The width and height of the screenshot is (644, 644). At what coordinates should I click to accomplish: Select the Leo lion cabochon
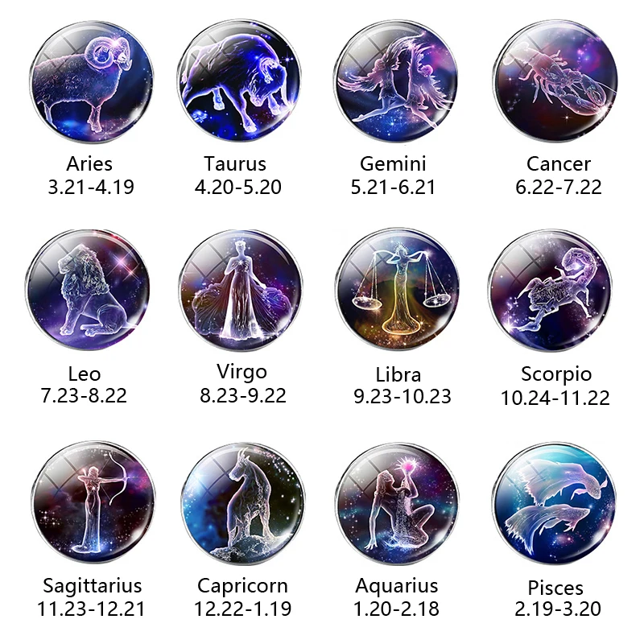[x=88, y=290]
